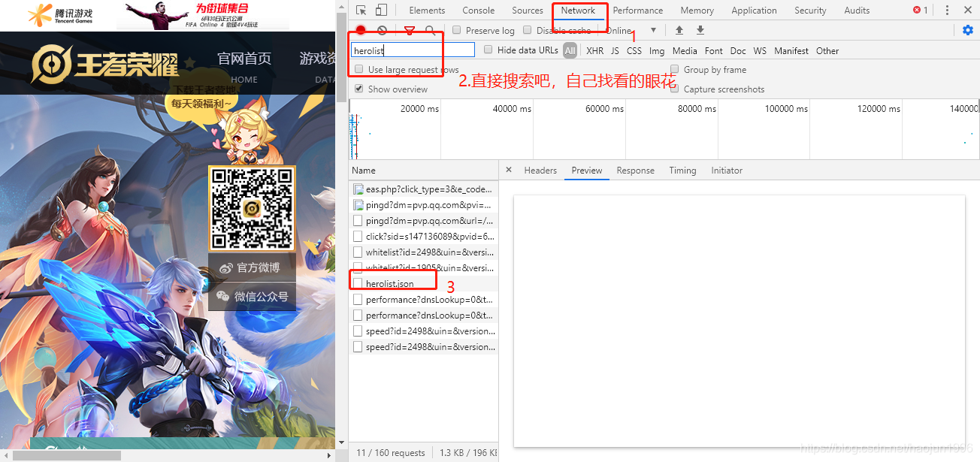
Task: Click the QR code image
Action: coord(252,209)
